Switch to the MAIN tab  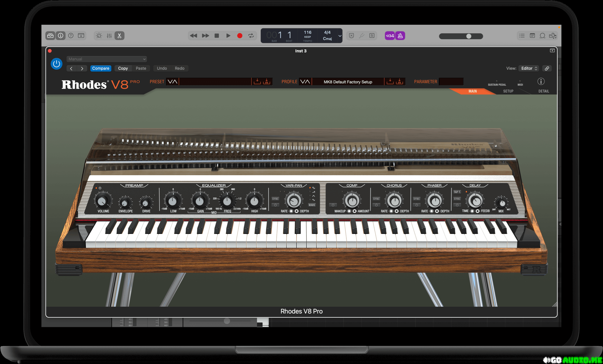(473, 91)
